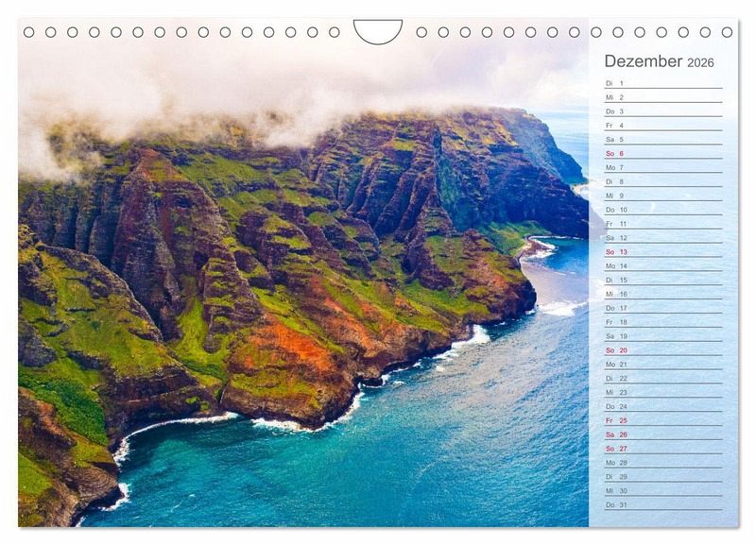The width and height of the screenshot is (756, 545).
Task: Select the 'Mo 7' date row
Action: click(663, 168)
